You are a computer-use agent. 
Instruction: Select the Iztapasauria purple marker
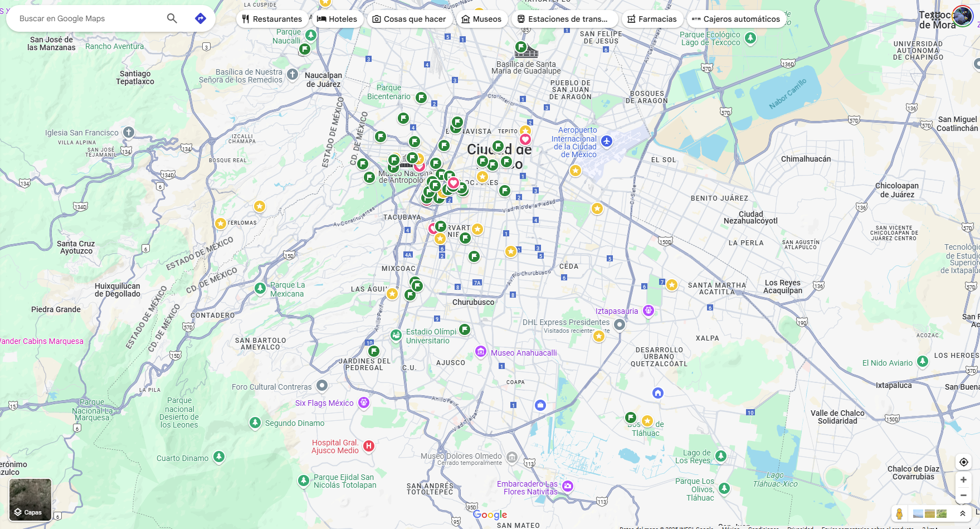[x=649, y=310]
